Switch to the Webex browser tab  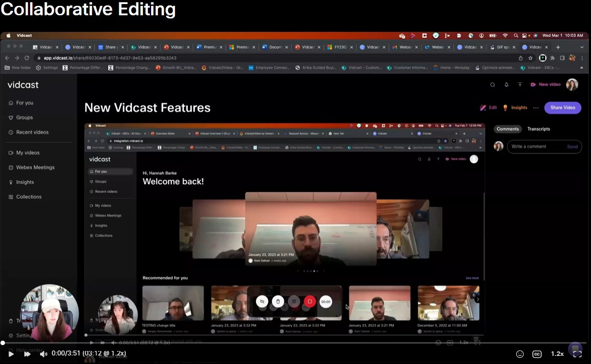pyautogui.click(x=437, y=47)
